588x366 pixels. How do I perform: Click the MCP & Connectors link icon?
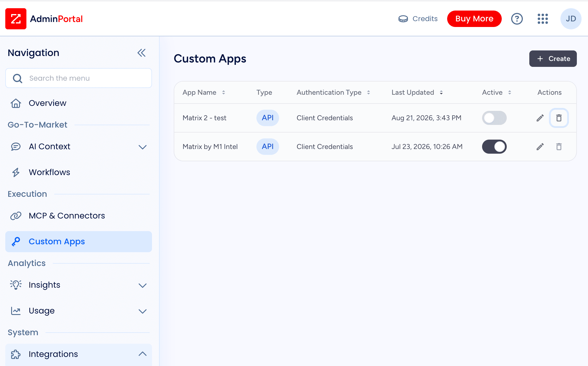click(16, 216)
